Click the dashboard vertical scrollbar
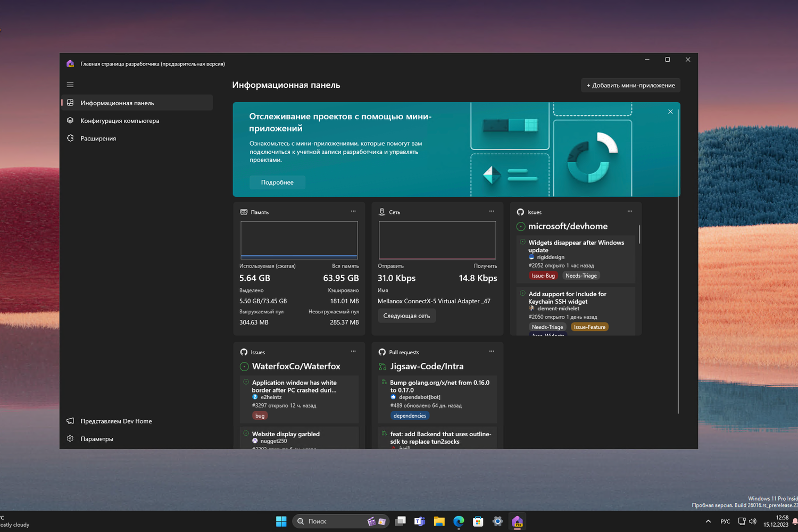Viewport: 798px width, 532px height. tap(678, 261)
